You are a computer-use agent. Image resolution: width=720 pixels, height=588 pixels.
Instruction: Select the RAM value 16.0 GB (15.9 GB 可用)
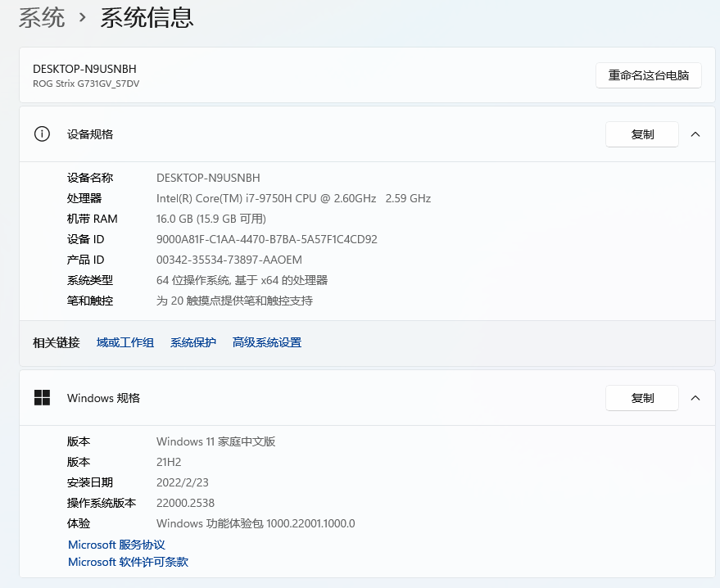pyautogui.click(x=211, y=219)
